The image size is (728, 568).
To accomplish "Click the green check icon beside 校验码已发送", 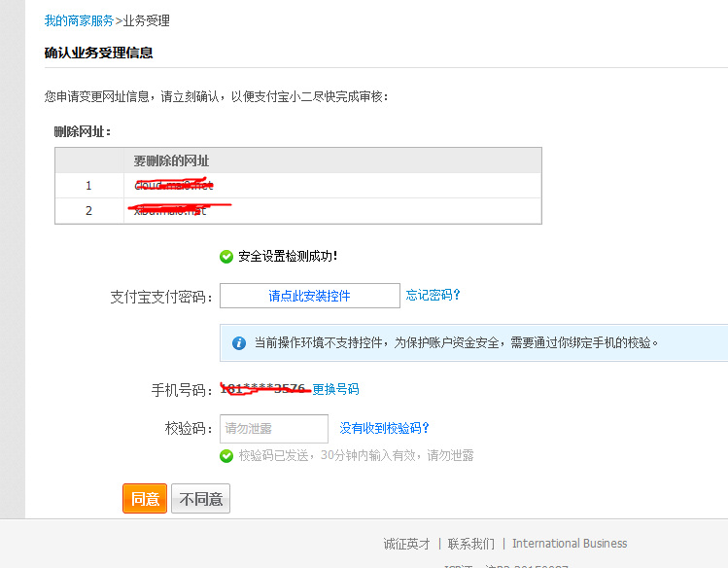I will point(226,456).
